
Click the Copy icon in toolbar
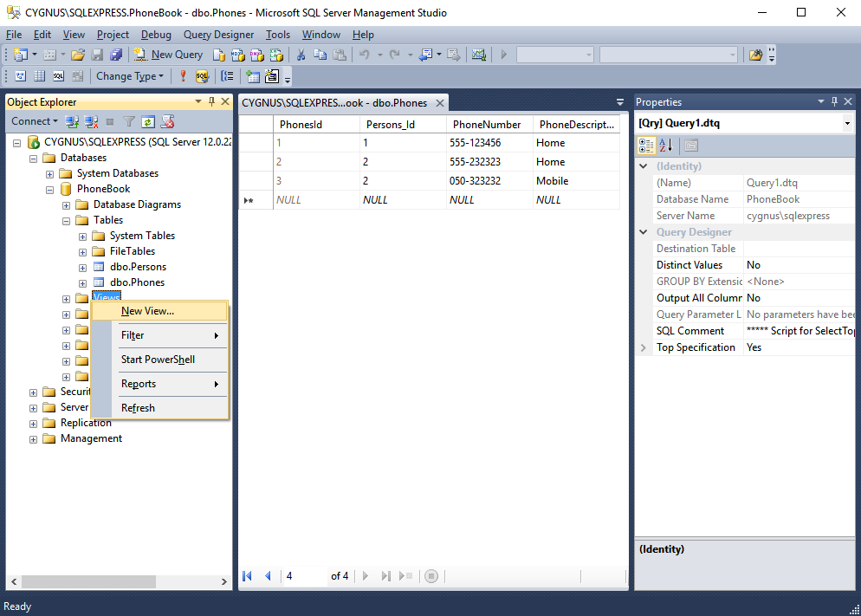(x=320, y=55)
